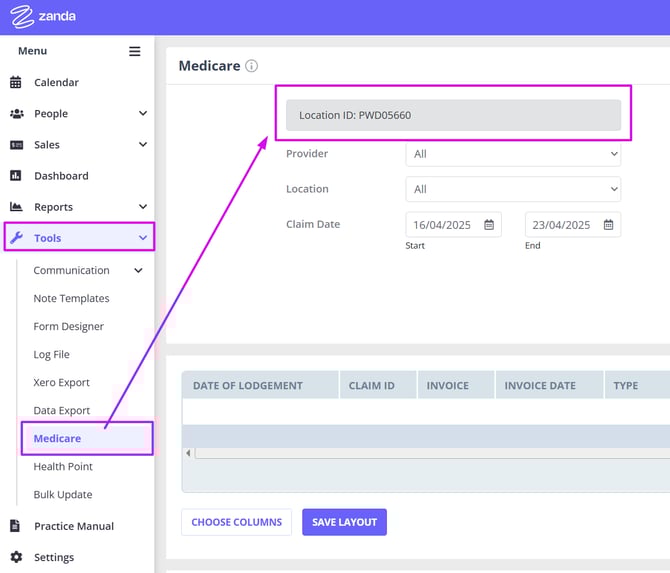This screenshot has height=573, width=670.
Task: Open the End date calendar picker icon
Action: point(608,225)
